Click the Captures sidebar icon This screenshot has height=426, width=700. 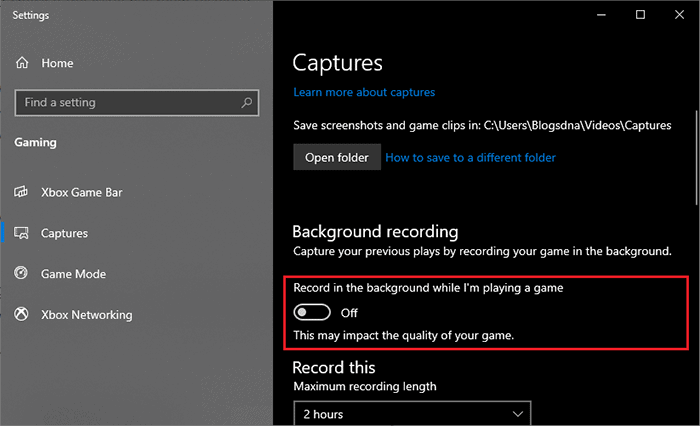[21, 233]
